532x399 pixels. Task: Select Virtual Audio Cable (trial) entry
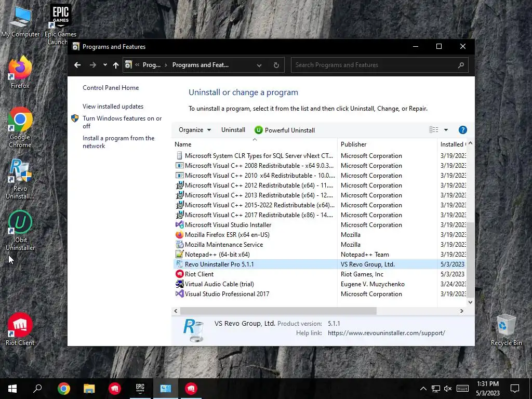click(x=320, y=284)
